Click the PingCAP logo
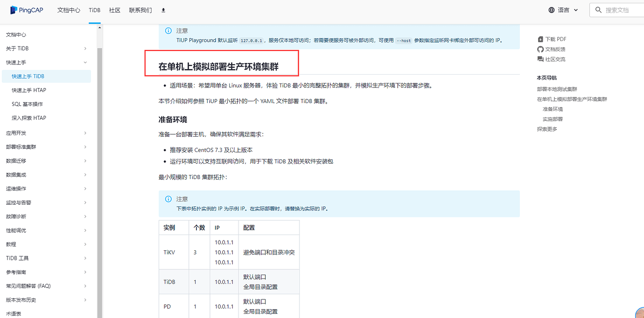Image resolution: width=644 pixels, height=318 pixels. 27,10
